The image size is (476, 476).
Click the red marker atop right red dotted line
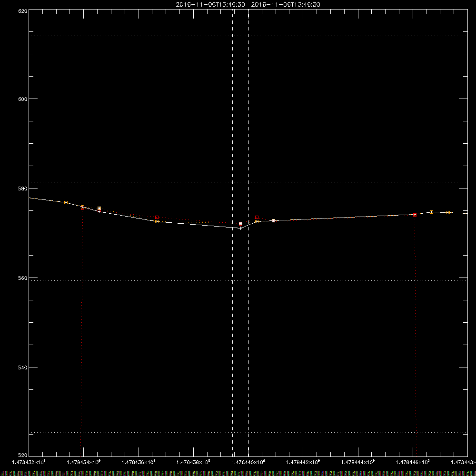[415, 215]
